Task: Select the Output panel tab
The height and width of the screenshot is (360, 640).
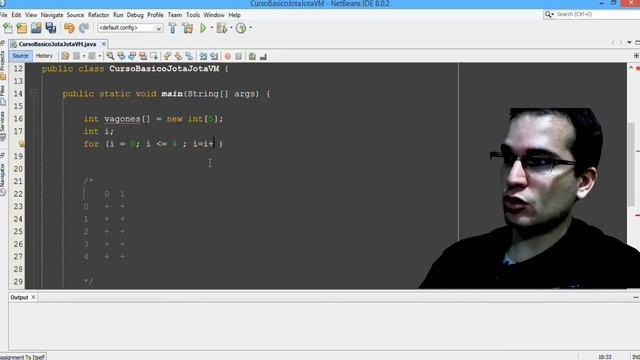Action: (19, 297)
